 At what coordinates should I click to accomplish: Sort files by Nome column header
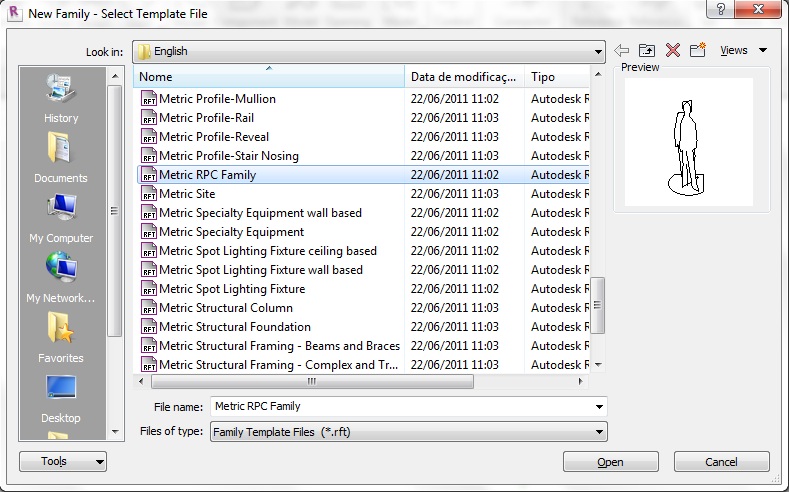[269, 77]
